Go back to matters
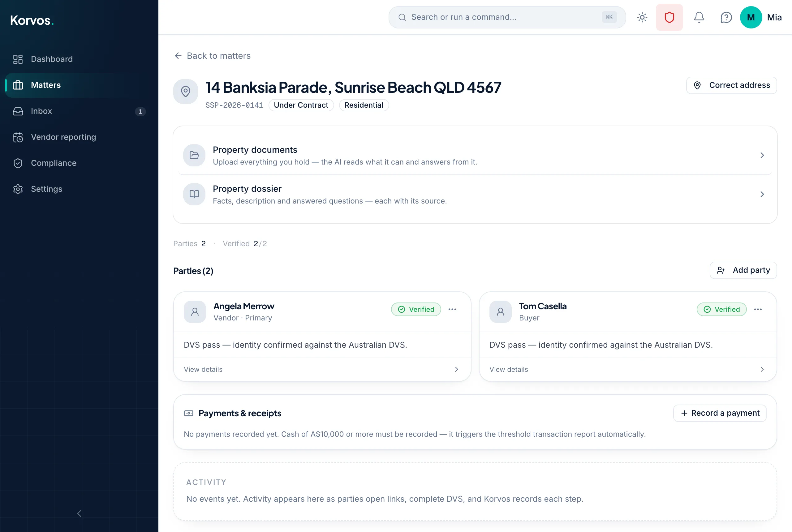Screen dimensions: 792x532 coord(212,56)
